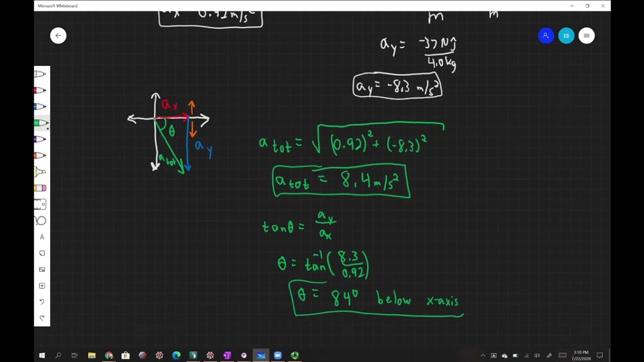644x362 pixels.
Task: Redo the last action
Action: (x=42, y=318)
